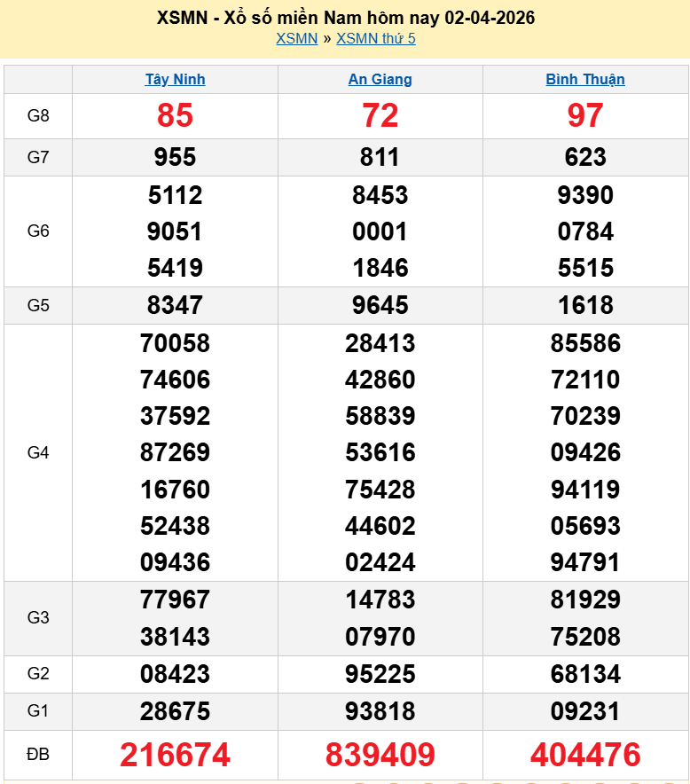Click Bình Thuận special prize 404476
Image resolution: width=690 pixels, height=784 pixels.
pos(585,755)
